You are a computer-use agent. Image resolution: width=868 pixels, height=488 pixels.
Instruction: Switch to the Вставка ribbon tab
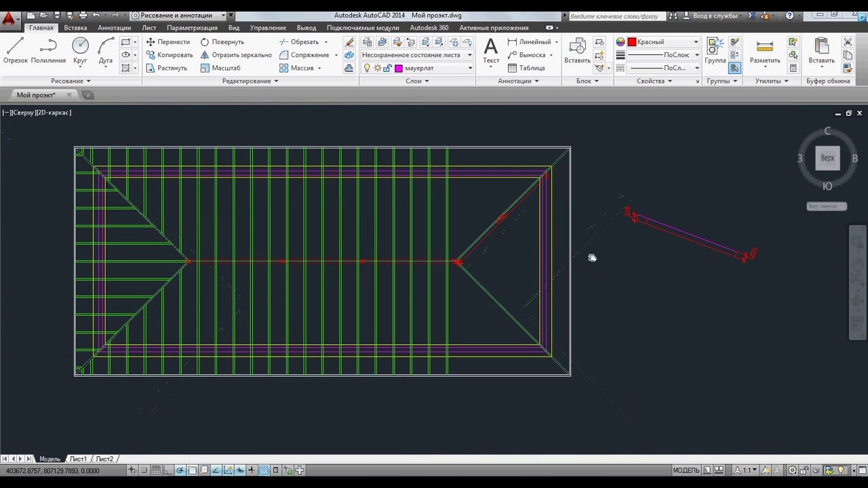[x=75, y=28]
